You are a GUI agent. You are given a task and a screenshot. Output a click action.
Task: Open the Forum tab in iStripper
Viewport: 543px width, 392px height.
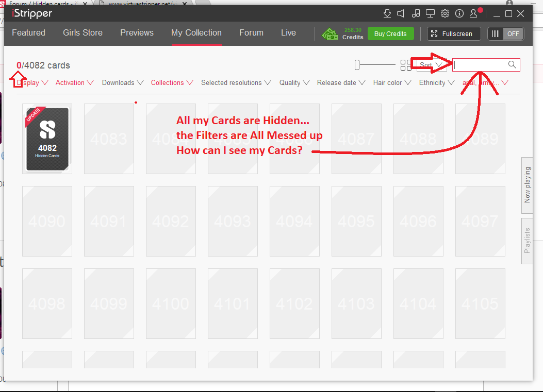tap(252, 33)
